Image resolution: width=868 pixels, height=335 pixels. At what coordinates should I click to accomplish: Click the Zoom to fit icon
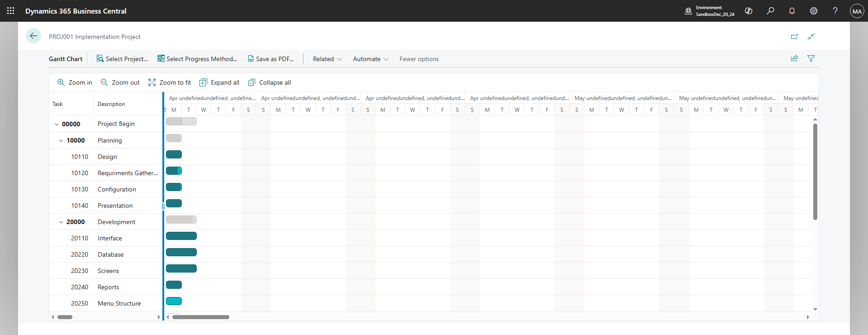pos(152,82)
